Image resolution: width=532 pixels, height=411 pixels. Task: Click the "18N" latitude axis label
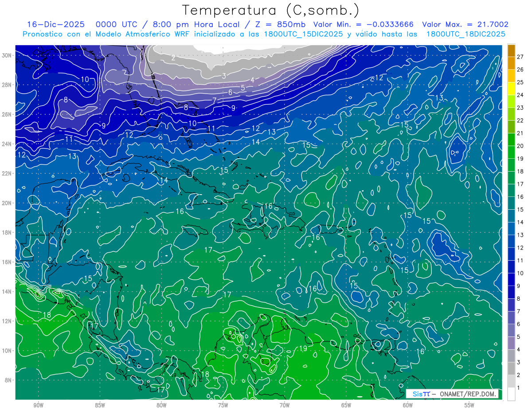pos(7,232)
